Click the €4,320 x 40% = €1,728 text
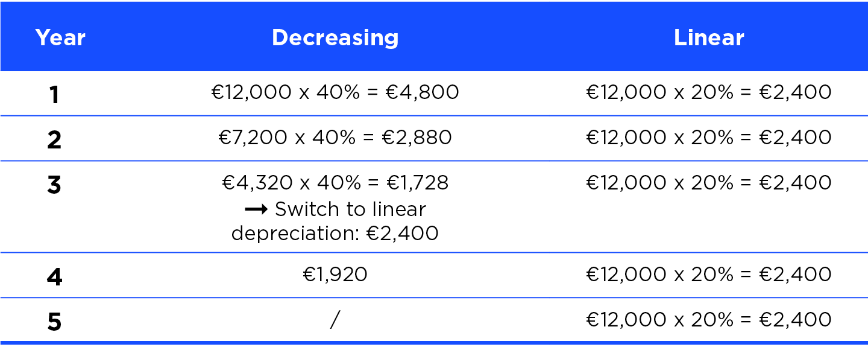 (335, 183)
